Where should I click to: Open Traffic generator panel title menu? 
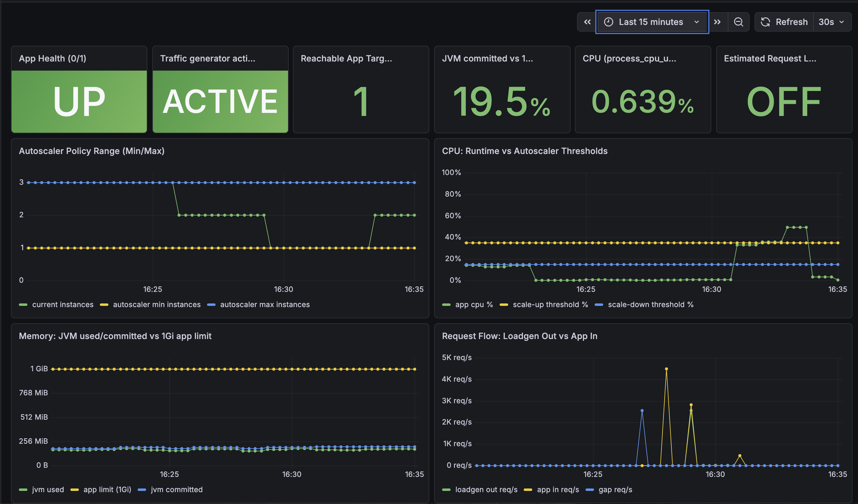tap(208, 58)
